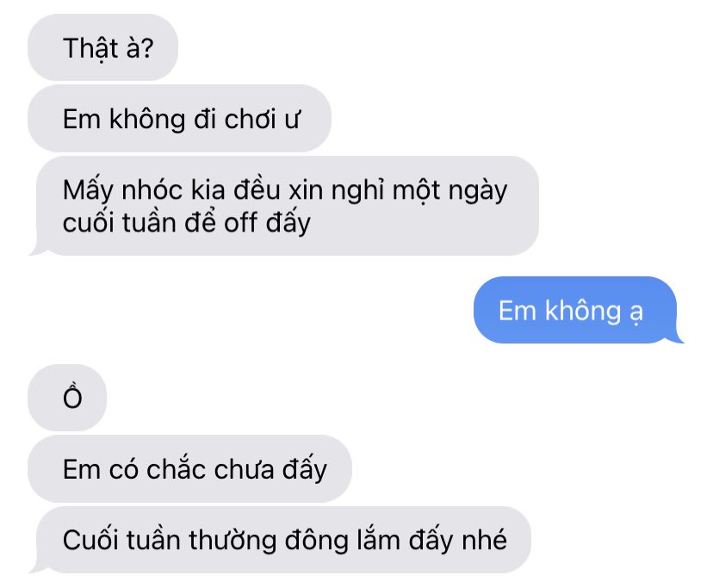Click the question mark after "Thật à"

(x=147, y=48)
